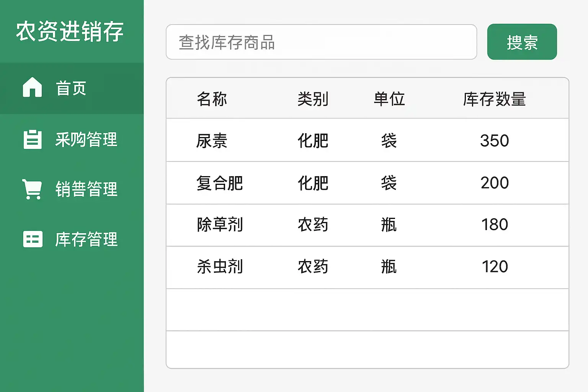588x392 pixels.
Task: Sort by 库存数量 column header
Action: [494, 99]
